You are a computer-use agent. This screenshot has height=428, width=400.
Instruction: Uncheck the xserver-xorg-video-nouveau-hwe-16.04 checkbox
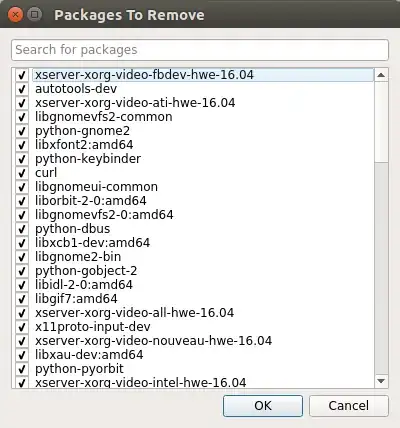click(x=22, y=341)
